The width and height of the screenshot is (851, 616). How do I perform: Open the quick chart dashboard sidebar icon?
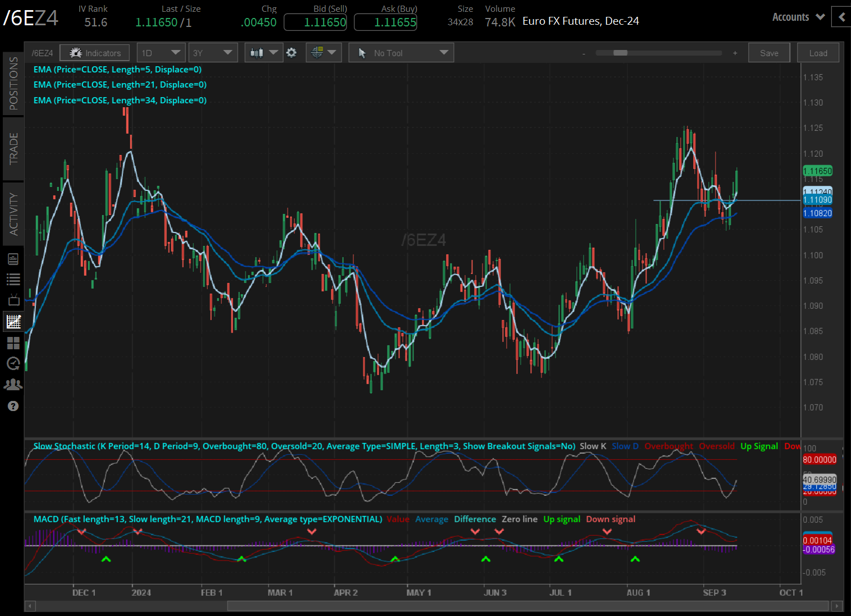pyautogui.click(x=13, y=259)
